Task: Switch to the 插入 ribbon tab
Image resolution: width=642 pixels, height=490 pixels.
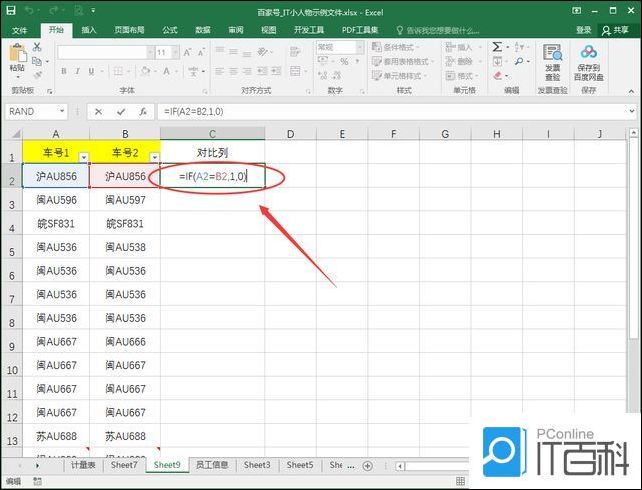Action: click(x=90, y=30)
